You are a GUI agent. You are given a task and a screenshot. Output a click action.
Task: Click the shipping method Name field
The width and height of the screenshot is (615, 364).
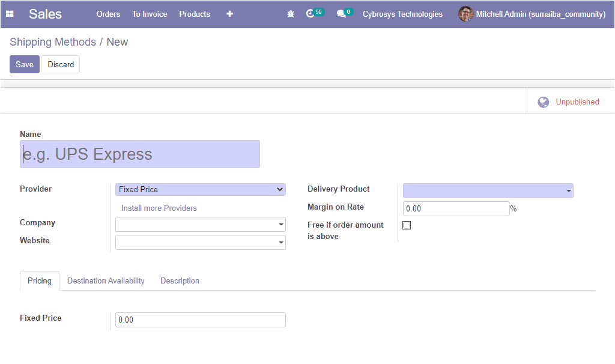[x=140, y=154]
